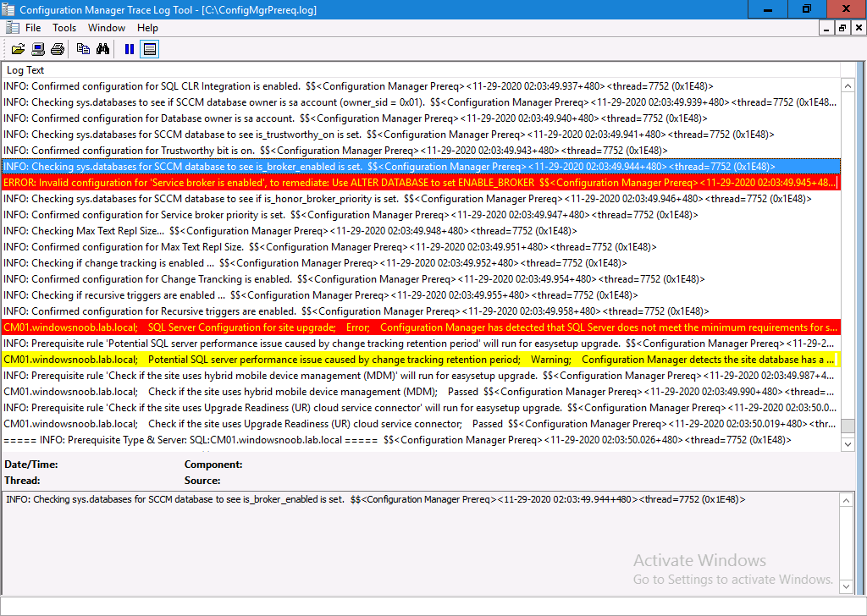This screenshot has height=616, width=867.
Task: Select the highlighted 'is_broker_enabled is set' list line
Action: point(421,167)
